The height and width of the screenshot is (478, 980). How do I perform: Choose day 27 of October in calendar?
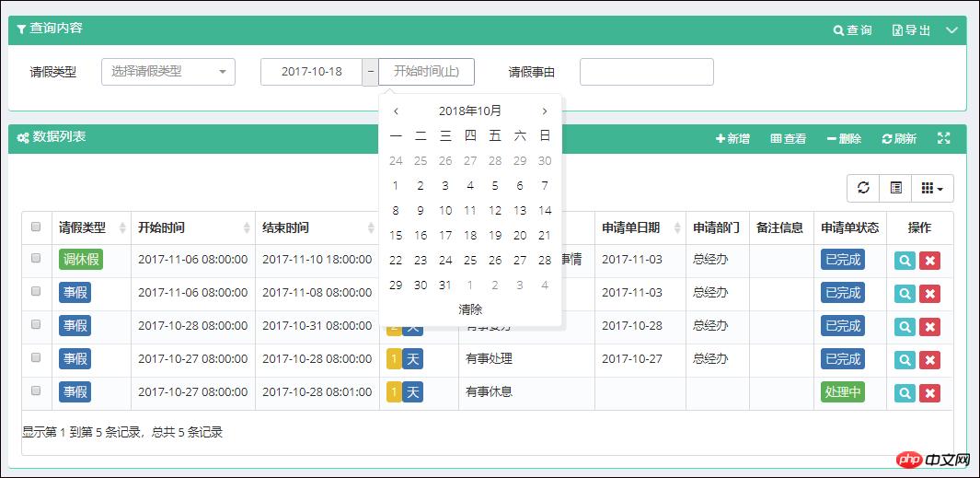(x=520, y=261)
